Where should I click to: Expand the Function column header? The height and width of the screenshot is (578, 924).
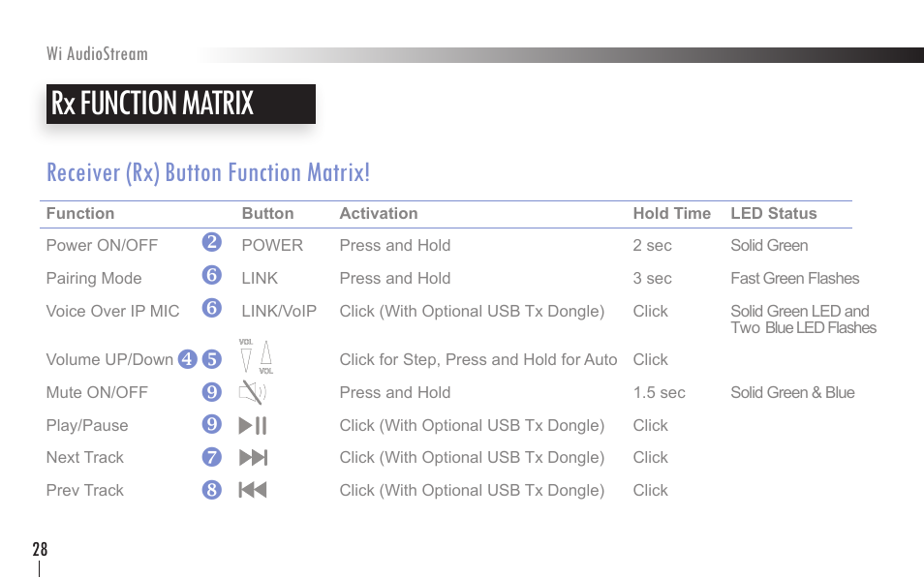click(x=80, y=213)
